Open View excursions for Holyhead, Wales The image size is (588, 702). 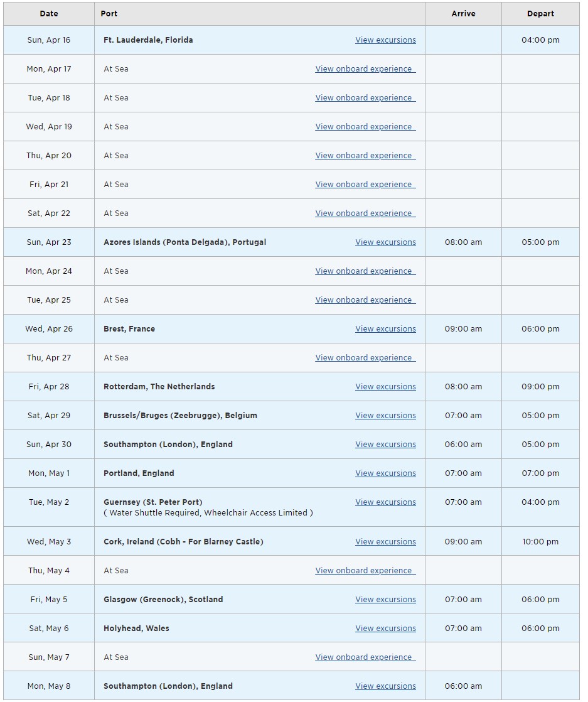[x=385, y=628]
